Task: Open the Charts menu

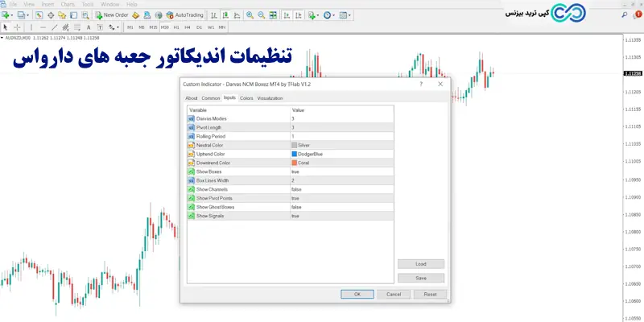Action: coord(68,5)
